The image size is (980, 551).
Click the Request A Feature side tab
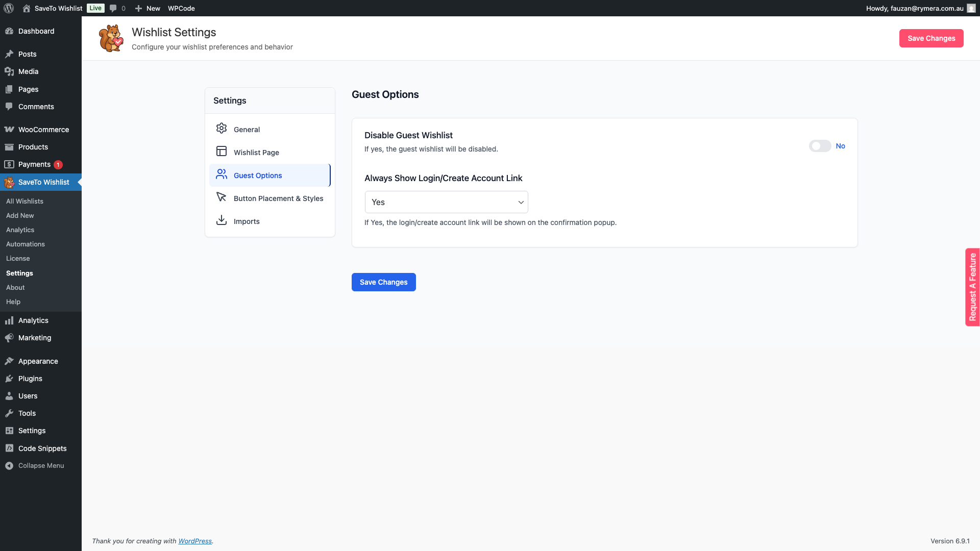972,287
